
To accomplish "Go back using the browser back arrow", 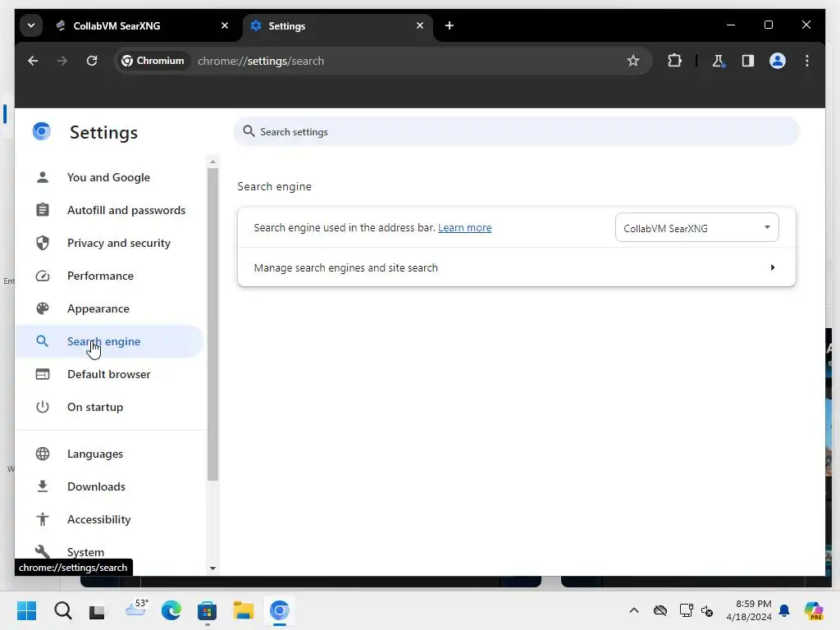I will pos(33,61).
